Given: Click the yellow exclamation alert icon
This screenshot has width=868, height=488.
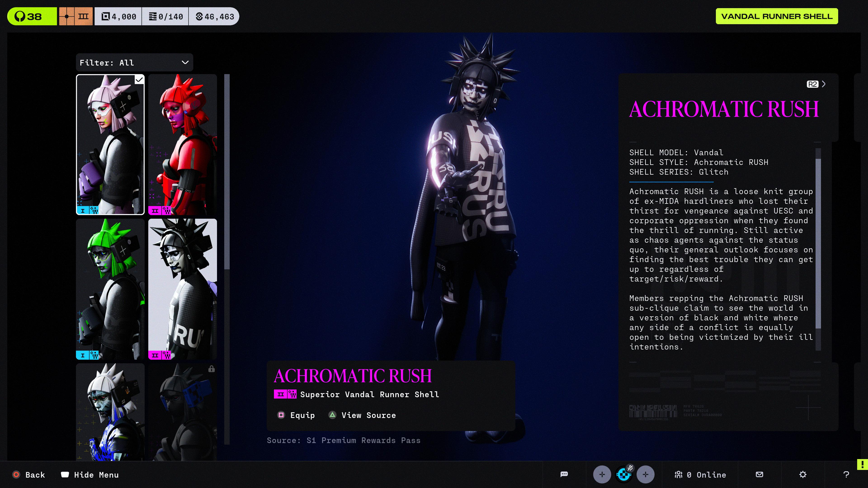Looking at the screenshot, I should 862,465.
